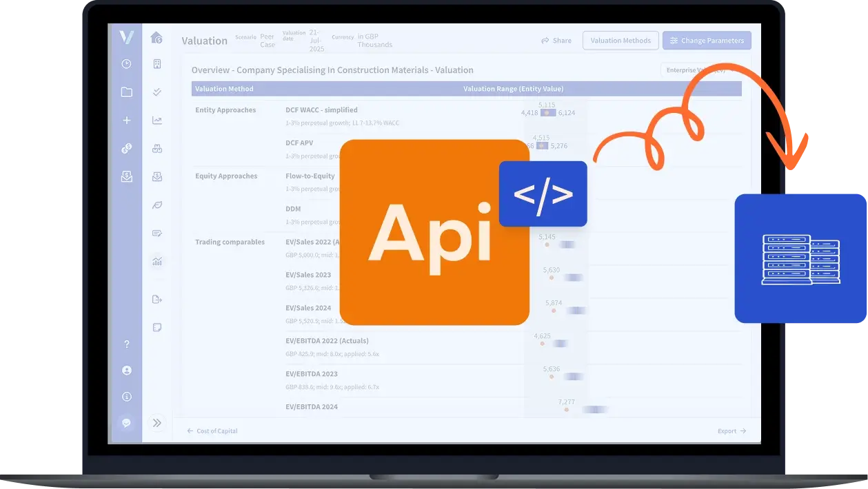Expand the navigation with double chevron
868x489 pixels.
(x=157, y=423)
